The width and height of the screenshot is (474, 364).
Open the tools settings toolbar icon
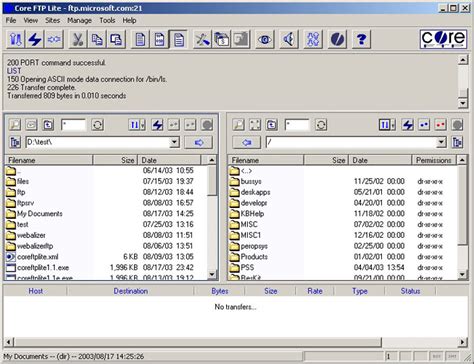pos(202,39)
